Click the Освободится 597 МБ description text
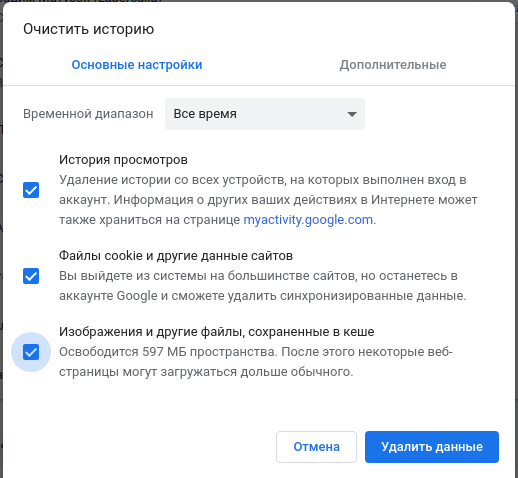This screenshot has width=518, height=478. (256, 362)
